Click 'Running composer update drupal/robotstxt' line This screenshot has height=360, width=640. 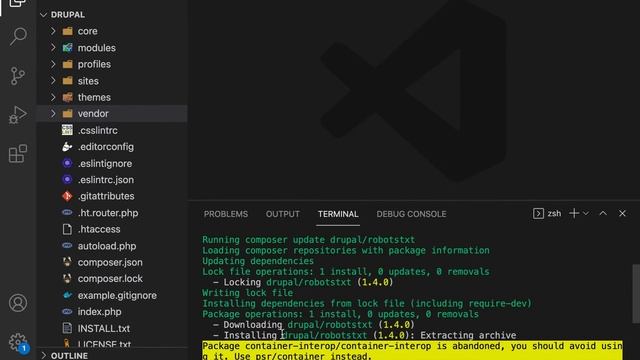[309, 240]
